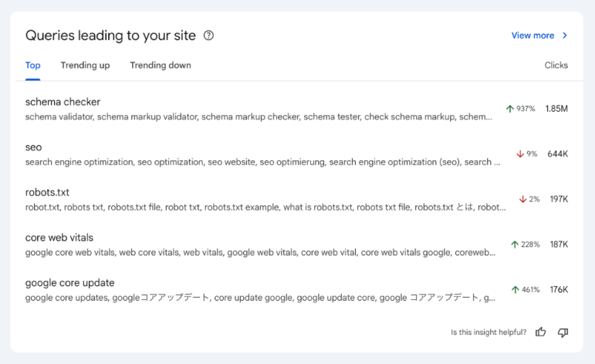This screenshot has height=364, width=595.
Task: Open the schema checker query
Action: [x=63, y=102]
